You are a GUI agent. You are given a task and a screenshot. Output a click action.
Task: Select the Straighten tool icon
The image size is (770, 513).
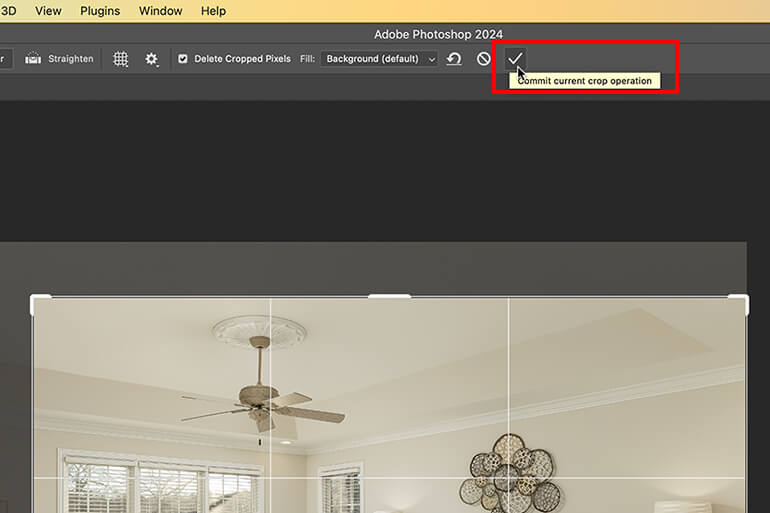(x=33, y=58)
